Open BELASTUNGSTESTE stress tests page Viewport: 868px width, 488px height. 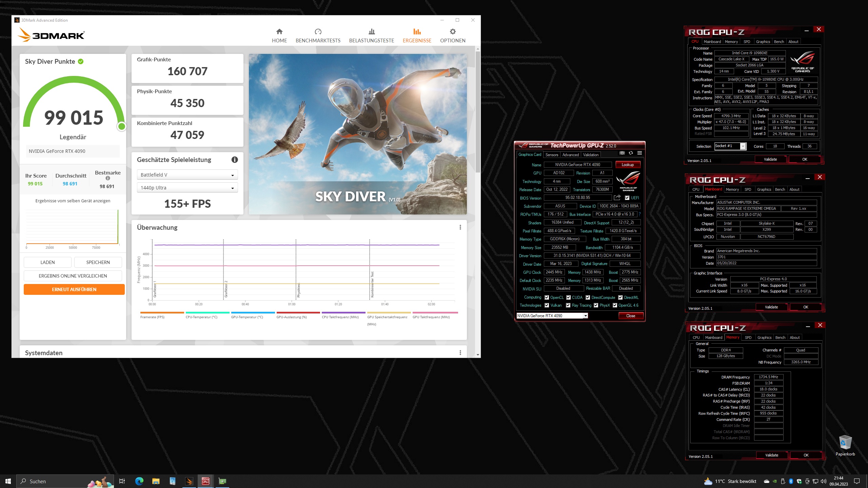(372, 36)
